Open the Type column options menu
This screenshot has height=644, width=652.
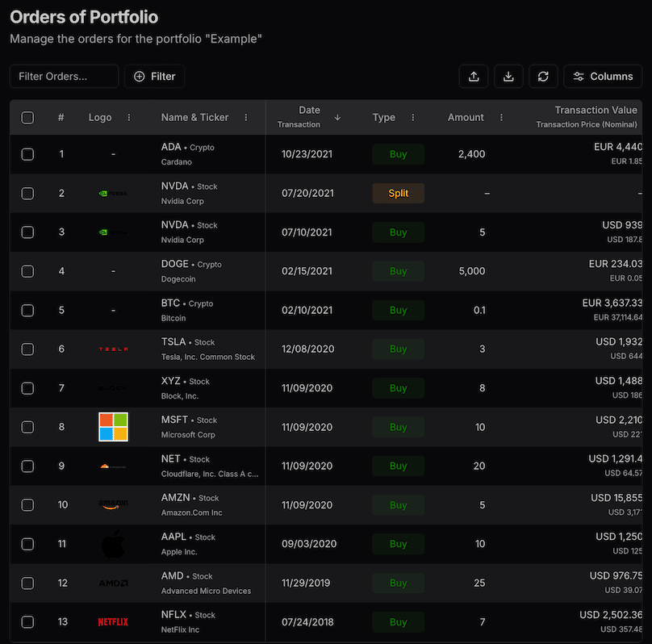tap(413, 118)
